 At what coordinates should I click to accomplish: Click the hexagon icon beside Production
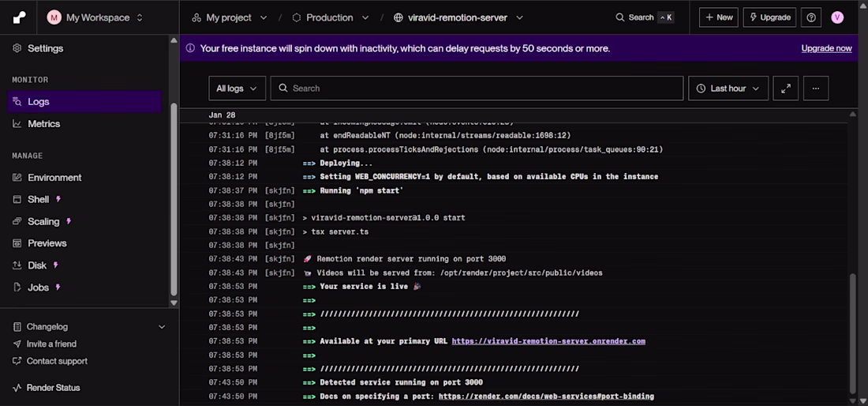297,17
